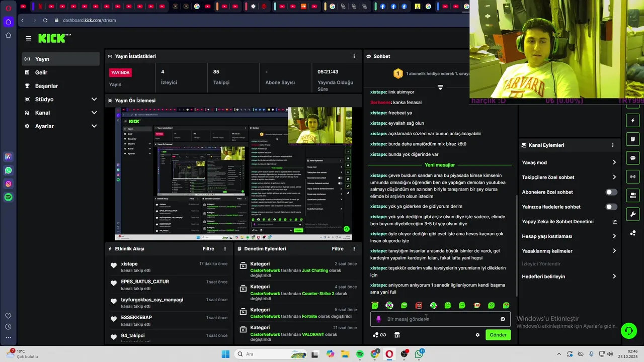The height and width of the screenshot is (362, 644).
Task: Open Etkinlik Akışı three-dot options
Action: pos(225,249)
